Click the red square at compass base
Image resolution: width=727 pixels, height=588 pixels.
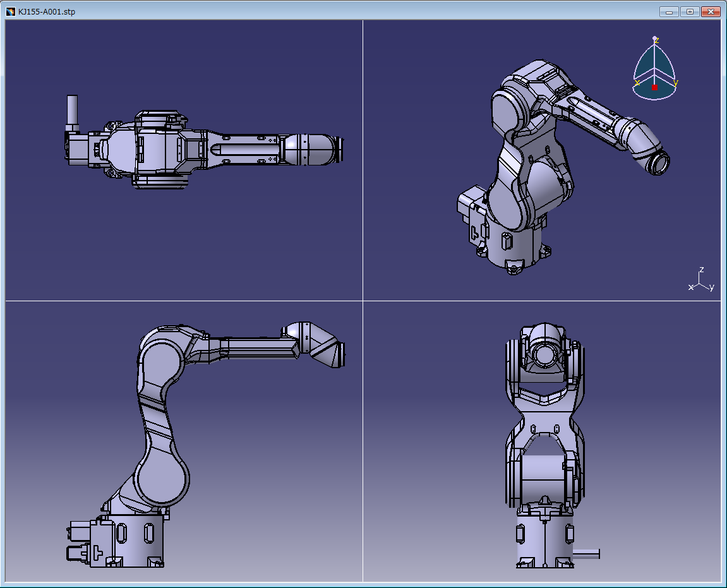(x=654, y=87)
